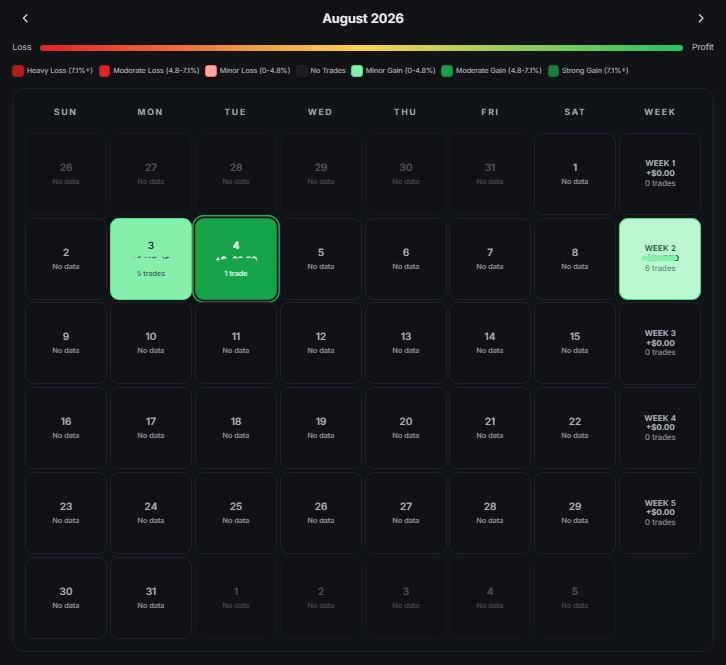Image resolution: width=726 pixels, height=665 pixels.
Task: Open August 3 cell with 5 trades
Action: coord(151,259)
